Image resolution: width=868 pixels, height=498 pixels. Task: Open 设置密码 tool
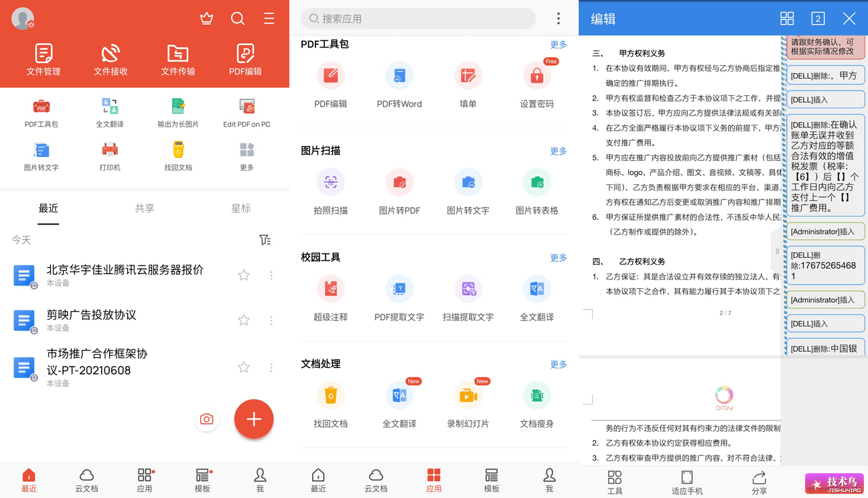(536, 85)
